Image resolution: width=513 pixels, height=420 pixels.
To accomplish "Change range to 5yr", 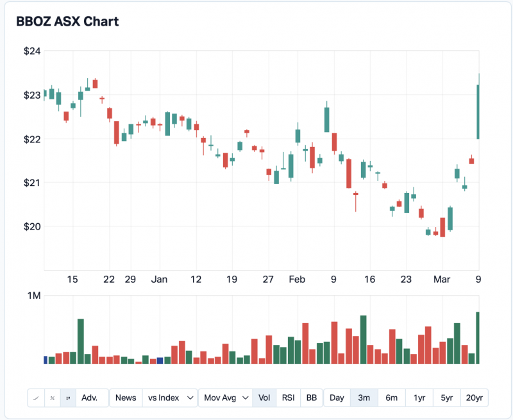I will (x=446, y=398).
